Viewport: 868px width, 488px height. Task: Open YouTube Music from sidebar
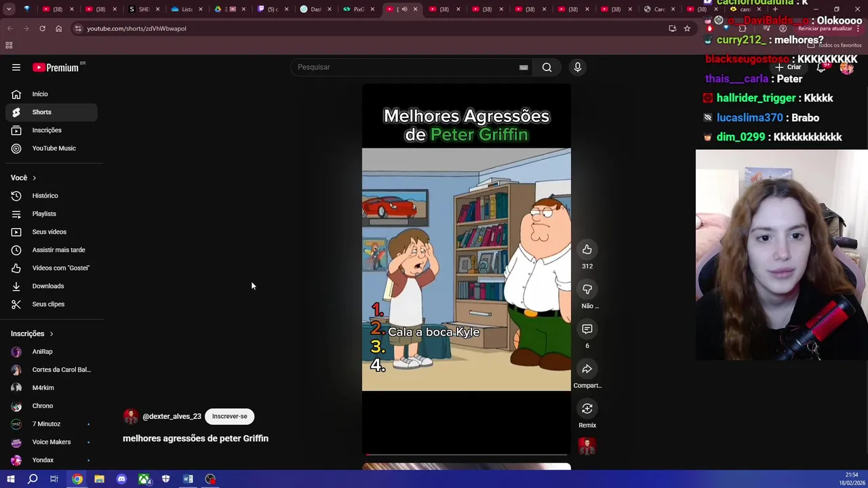pyautogui.click(x=52, y=148)
